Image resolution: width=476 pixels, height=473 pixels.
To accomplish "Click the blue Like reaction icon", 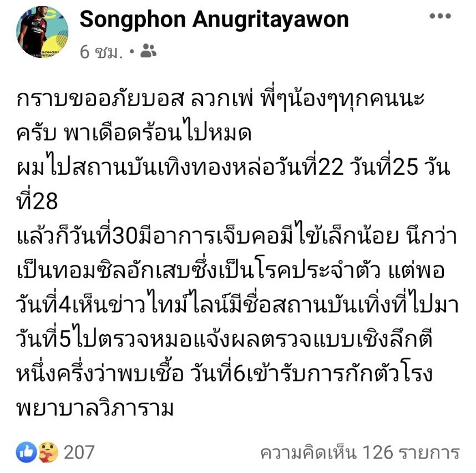I will click(x=27, y=452).
